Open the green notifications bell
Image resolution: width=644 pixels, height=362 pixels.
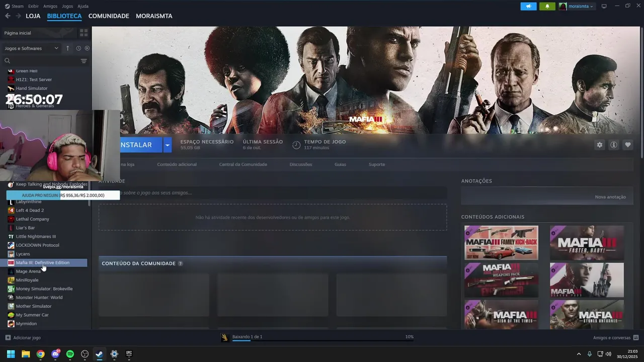click(547, 7)
